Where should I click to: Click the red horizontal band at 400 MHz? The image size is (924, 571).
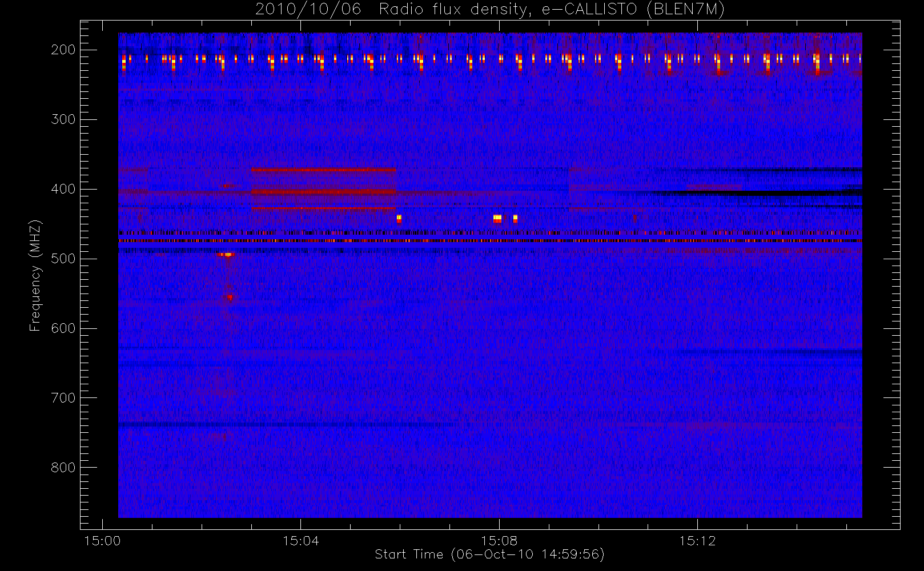(324, 192)
